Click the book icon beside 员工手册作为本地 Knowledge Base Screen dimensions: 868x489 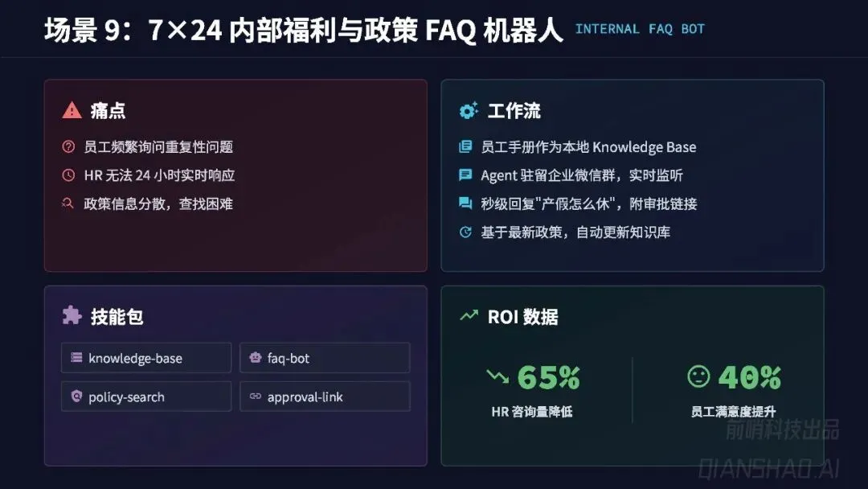tap(465, 146)
